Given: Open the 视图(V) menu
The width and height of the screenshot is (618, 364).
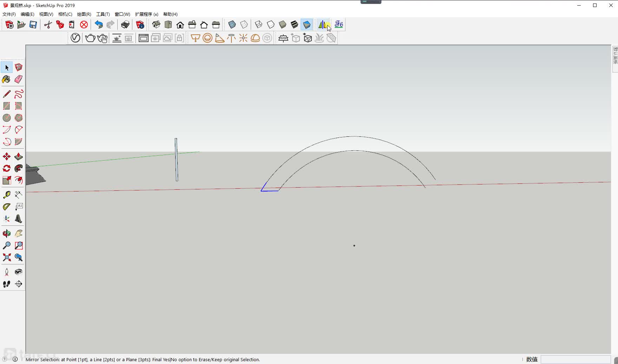Looking at the screenshot, I should [46, 14].
